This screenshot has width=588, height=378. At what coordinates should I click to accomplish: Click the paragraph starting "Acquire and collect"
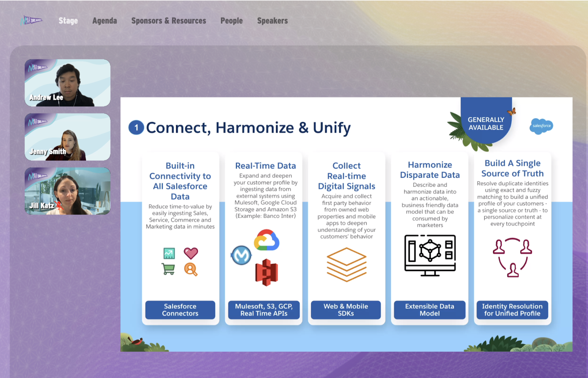point(347,216)
